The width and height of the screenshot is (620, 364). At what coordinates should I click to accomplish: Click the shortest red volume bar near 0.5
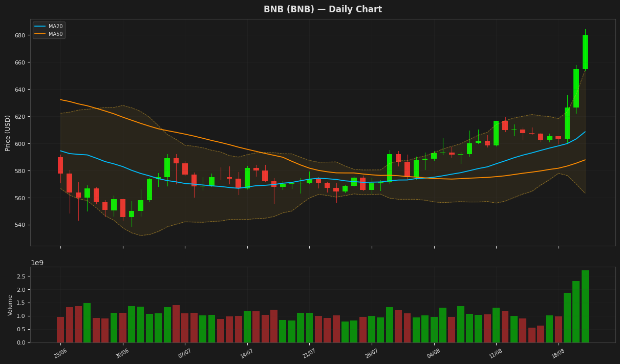pos(532,335)
